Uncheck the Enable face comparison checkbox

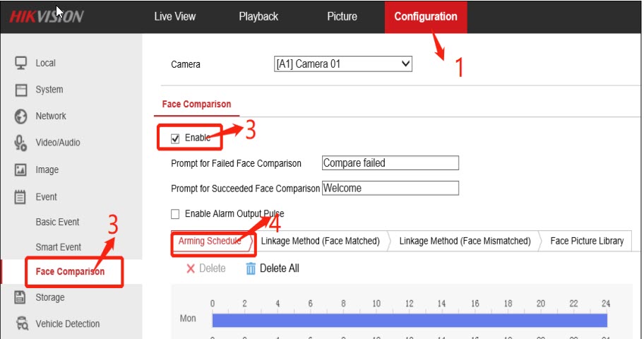tap(175, 138)
